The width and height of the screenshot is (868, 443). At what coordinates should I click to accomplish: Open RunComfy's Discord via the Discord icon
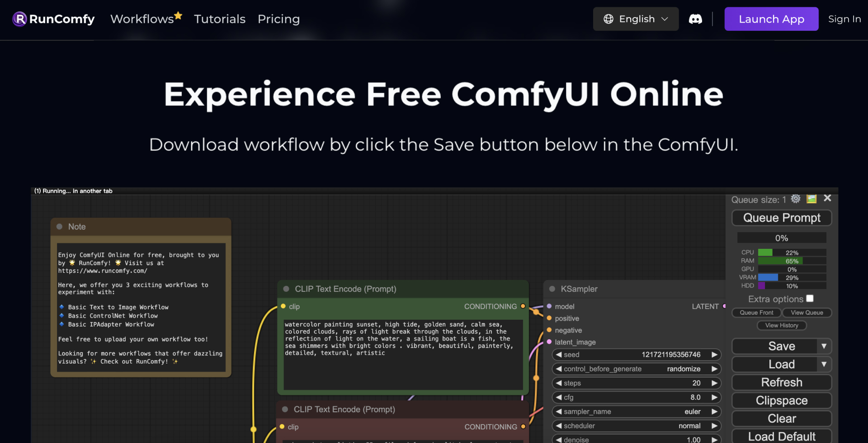tap(695, 19)
